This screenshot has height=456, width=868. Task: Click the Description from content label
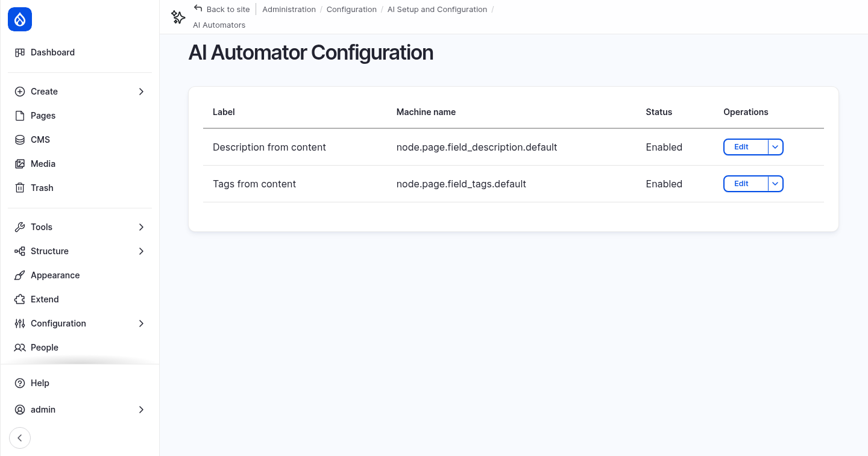point(269,147)
